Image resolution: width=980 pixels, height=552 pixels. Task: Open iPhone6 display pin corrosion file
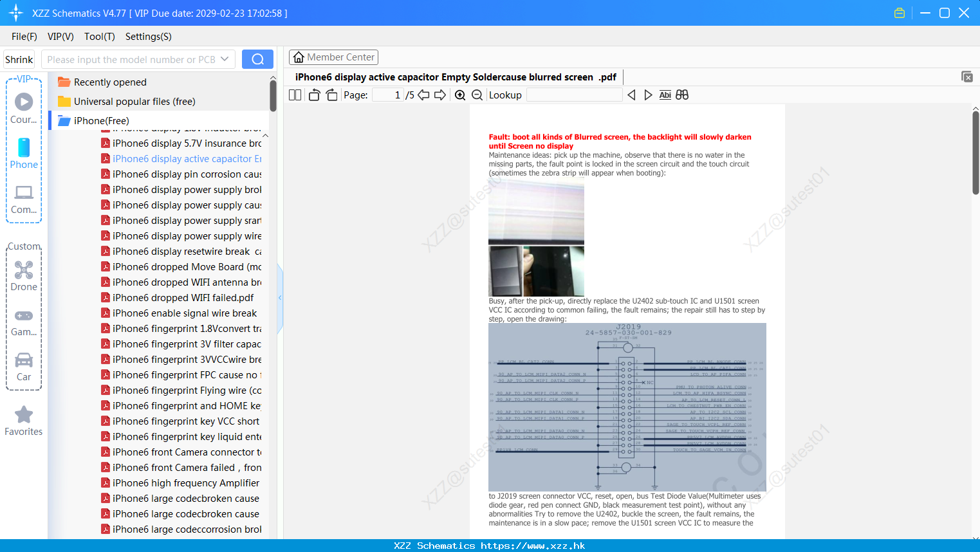point(181,174)
